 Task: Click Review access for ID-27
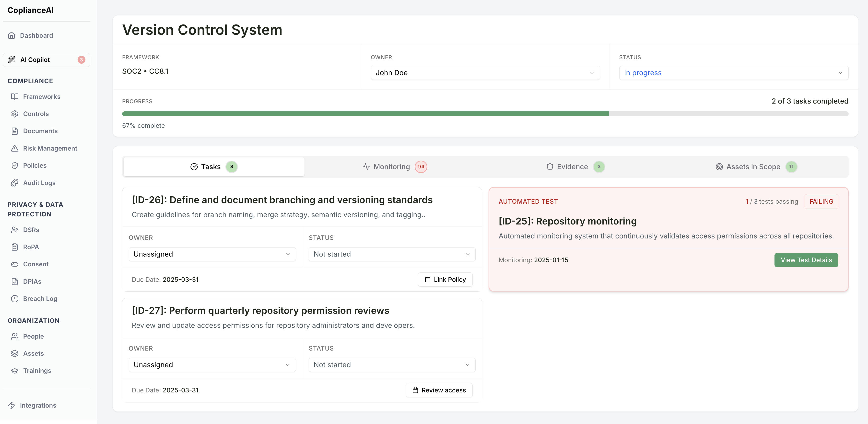(x=439, y=390)
